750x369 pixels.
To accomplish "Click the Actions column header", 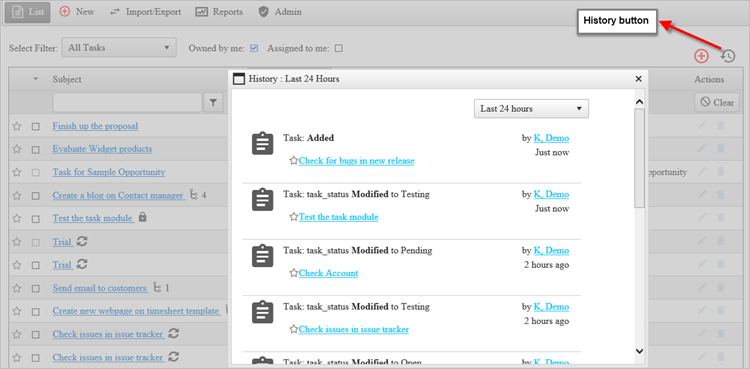I will 709,79.
